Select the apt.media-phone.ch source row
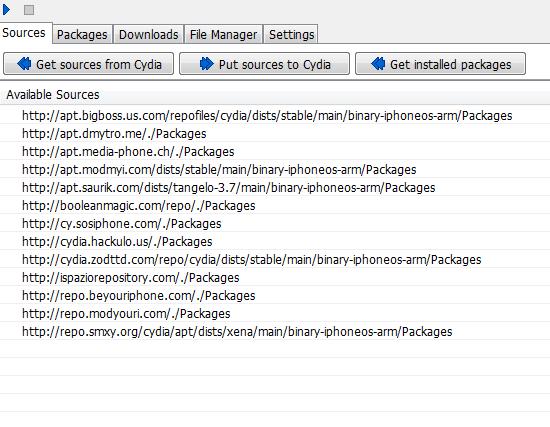Screen dimensions: 550x427 tap(275, 152)
